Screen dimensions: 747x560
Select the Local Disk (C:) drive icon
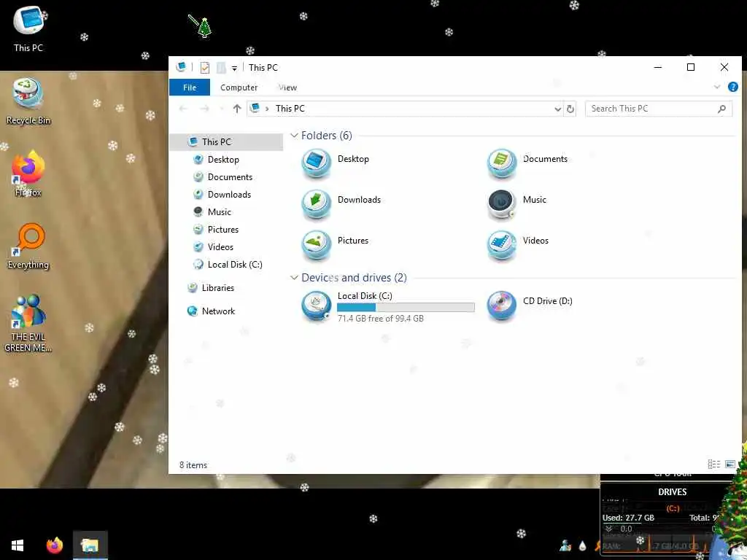[317, 306]
